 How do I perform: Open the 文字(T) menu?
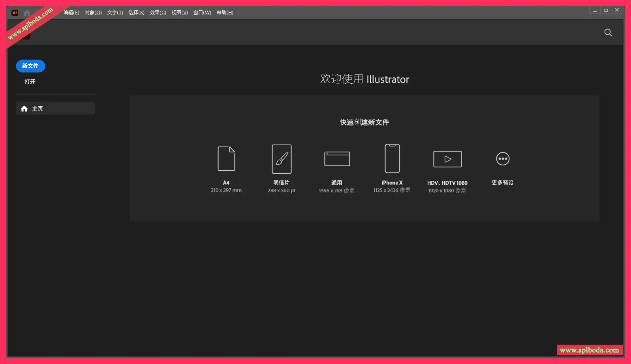[115, 13]
